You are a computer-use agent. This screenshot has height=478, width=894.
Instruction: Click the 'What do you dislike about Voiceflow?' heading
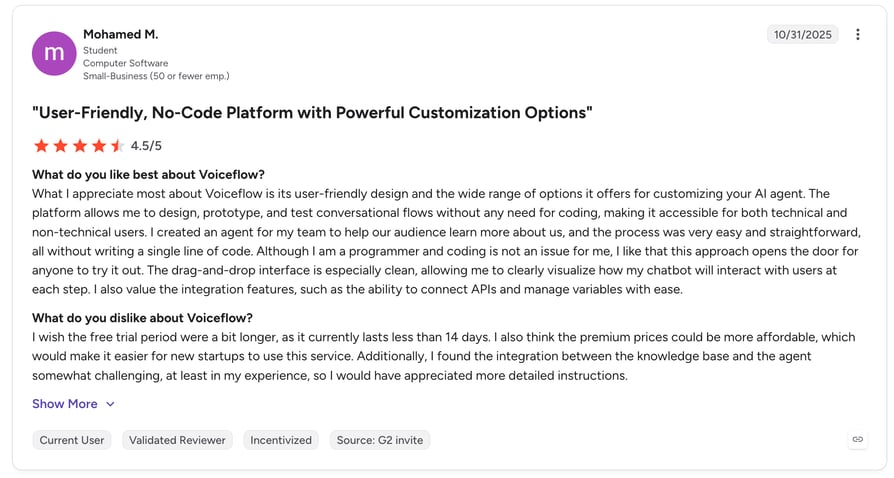point(143,318)
